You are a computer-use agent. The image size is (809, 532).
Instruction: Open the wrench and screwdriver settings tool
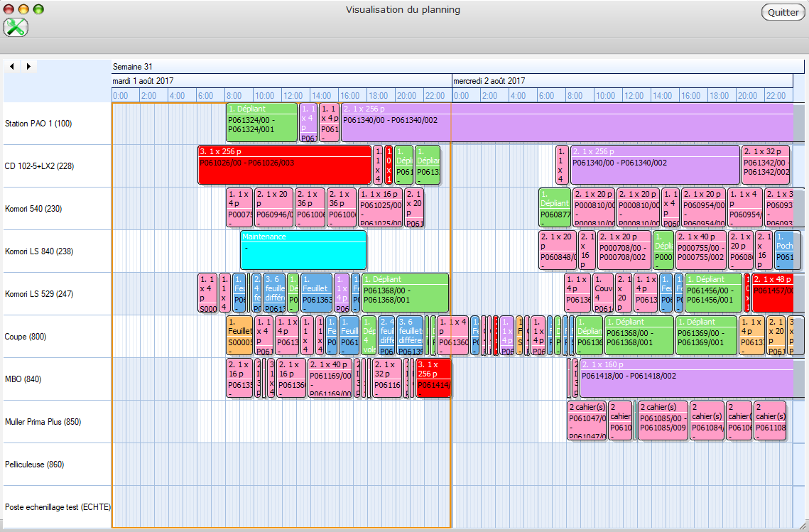point(16,28)
